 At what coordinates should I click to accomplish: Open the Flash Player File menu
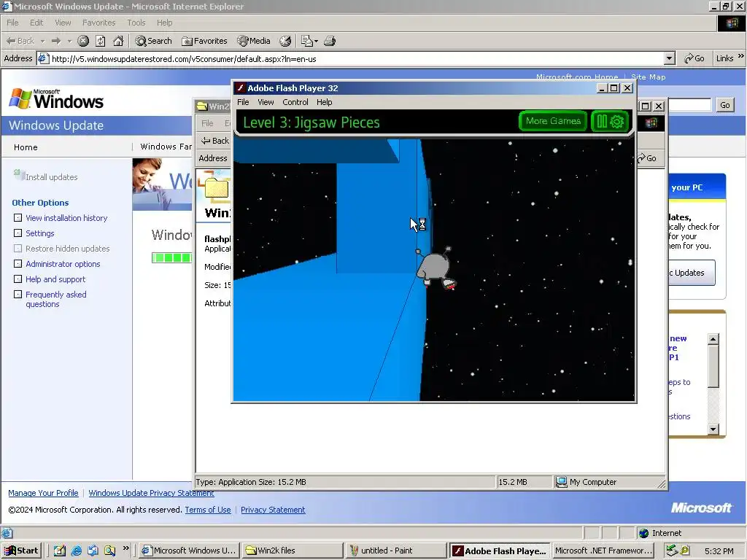click(243, 102)
